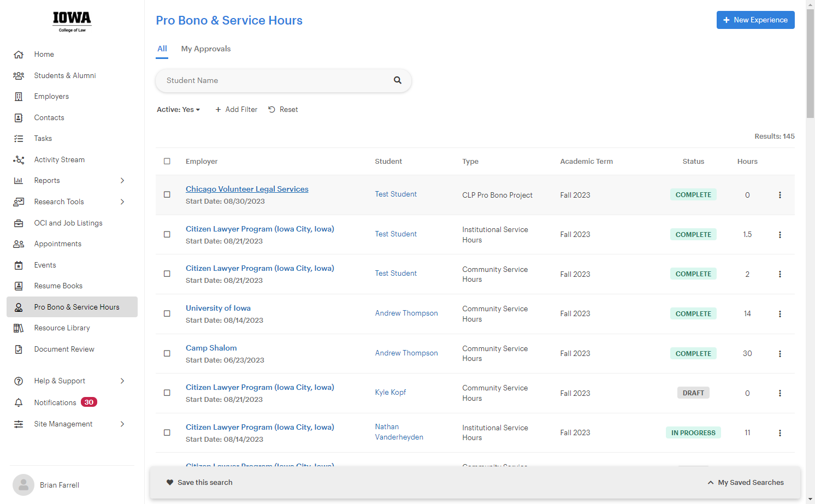The width and height of the screenshot is (815, 504).
Task: Open the OCI and Job Listings briefcase icon
Action: (x=19, y=223)
